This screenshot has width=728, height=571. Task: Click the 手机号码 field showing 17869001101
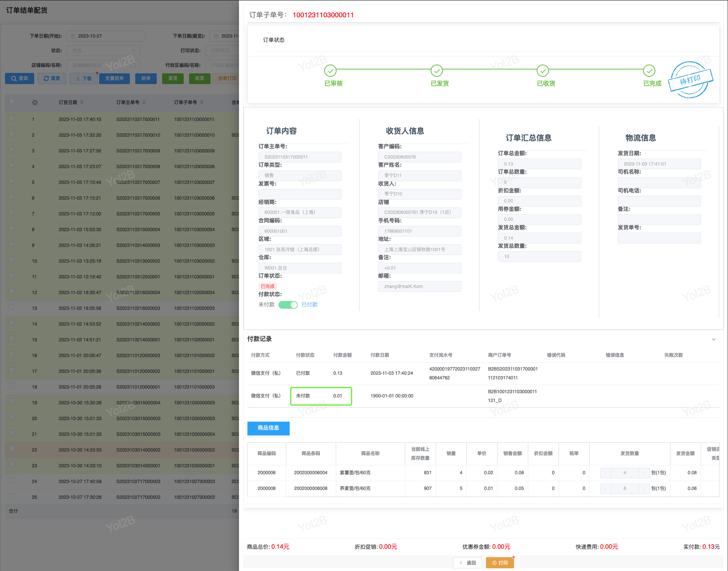[420, 231]
